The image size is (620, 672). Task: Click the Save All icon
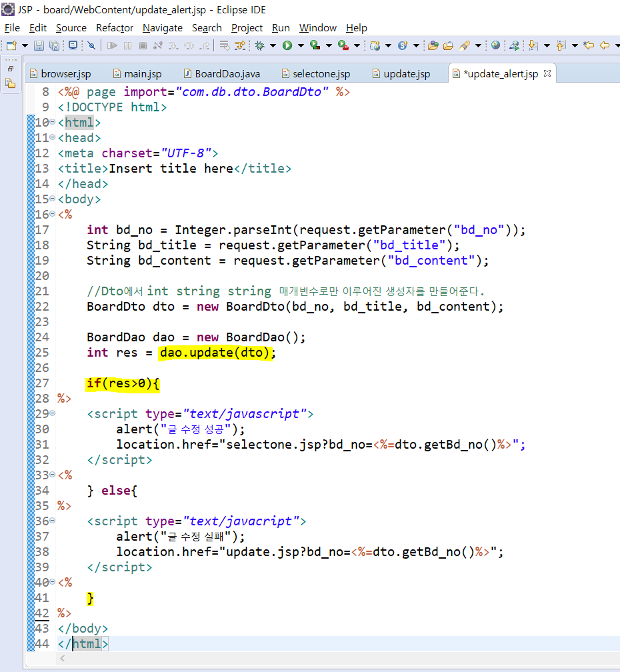55,45
